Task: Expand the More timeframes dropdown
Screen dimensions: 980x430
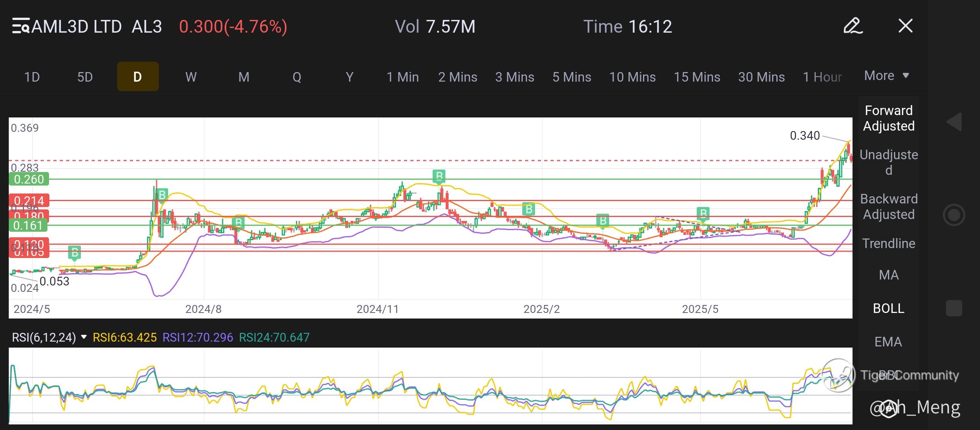Action: click(x=886, y=76)
